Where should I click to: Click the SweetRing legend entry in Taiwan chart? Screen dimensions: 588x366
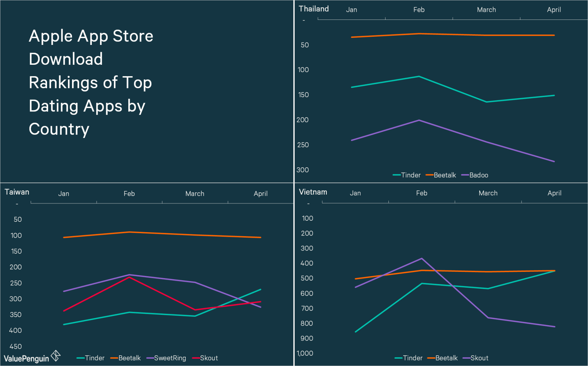[x=166, y=358]
